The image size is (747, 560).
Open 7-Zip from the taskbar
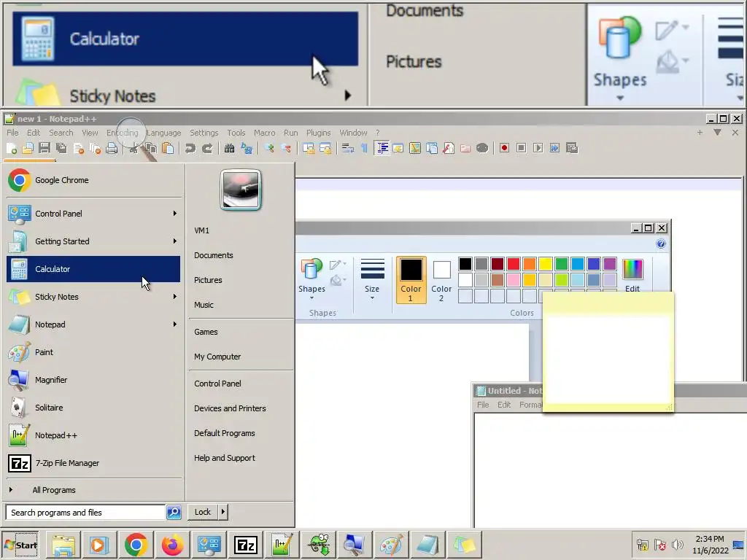tap(246, 545)
